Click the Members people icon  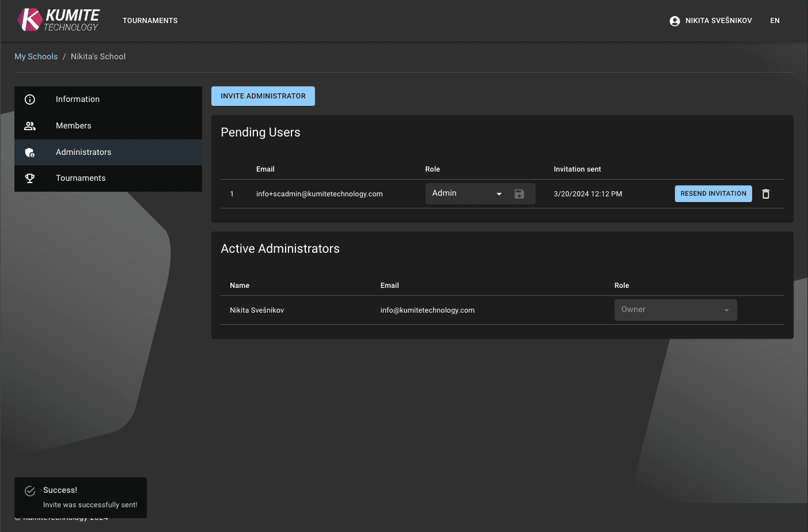click(x=30, y=126)
